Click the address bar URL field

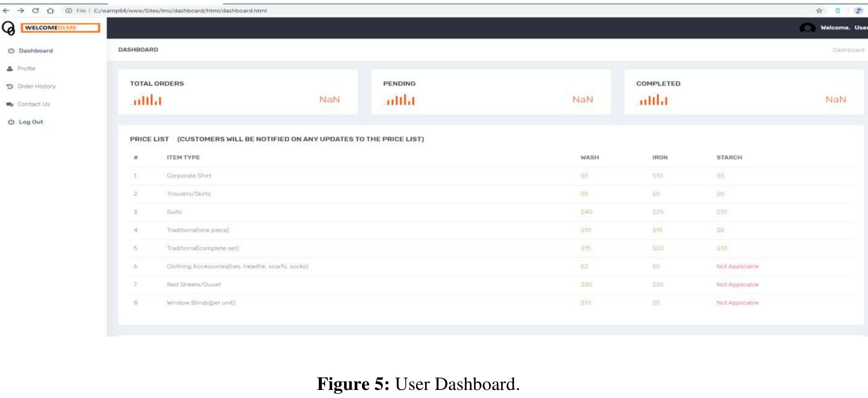[180, 11]
